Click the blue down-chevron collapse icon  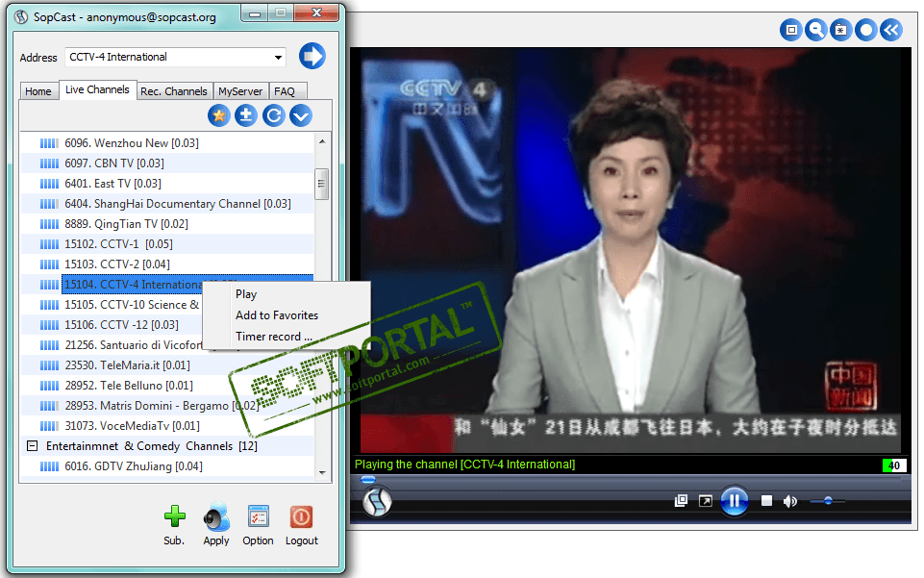pos(301,115)
